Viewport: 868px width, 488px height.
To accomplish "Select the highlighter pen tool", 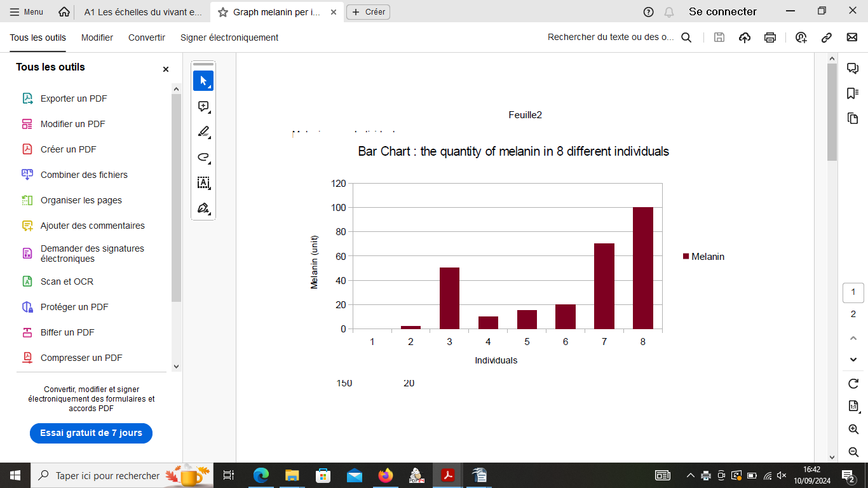I will (203, 132).
